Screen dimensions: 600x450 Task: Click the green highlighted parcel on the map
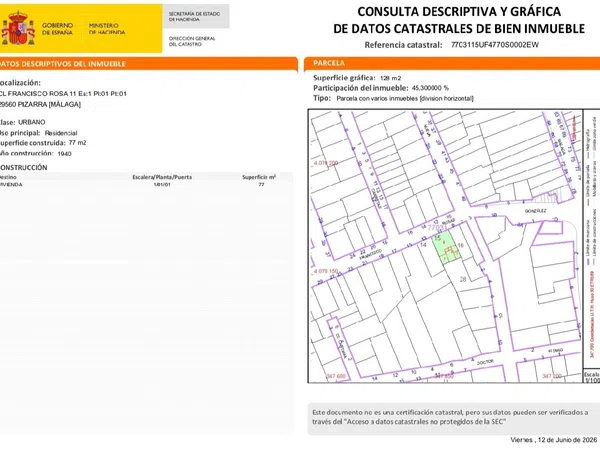click(x=446, y=249)
